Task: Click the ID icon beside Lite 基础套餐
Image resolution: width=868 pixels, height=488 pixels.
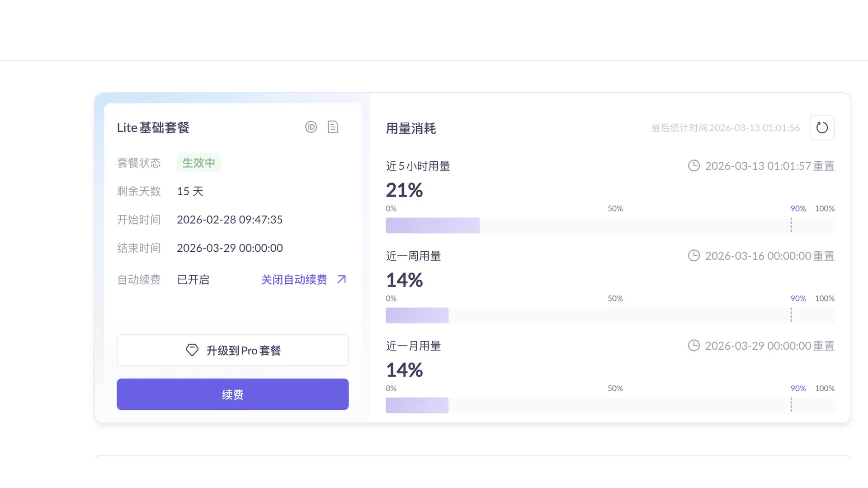Action: click(311, 127)
